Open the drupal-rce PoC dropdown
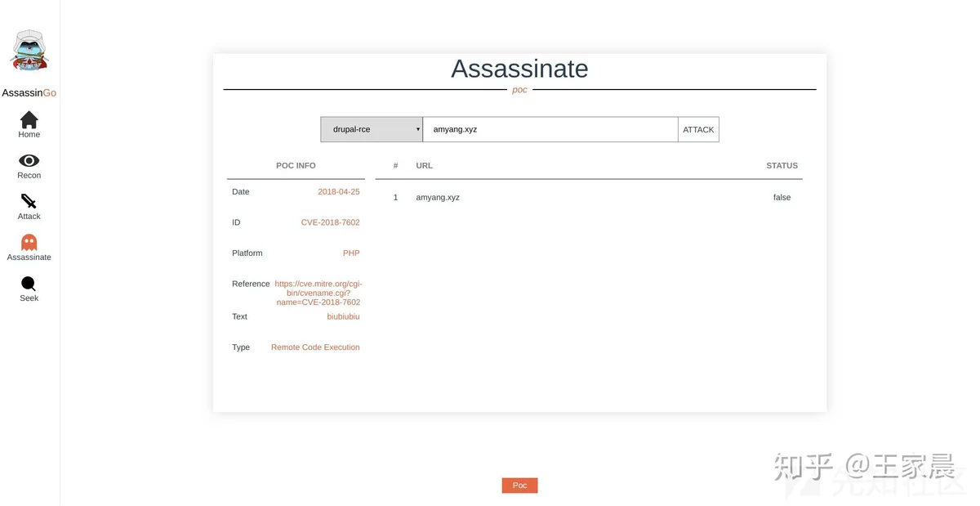This screenshot has height=506, width=980. pos(372,129)
